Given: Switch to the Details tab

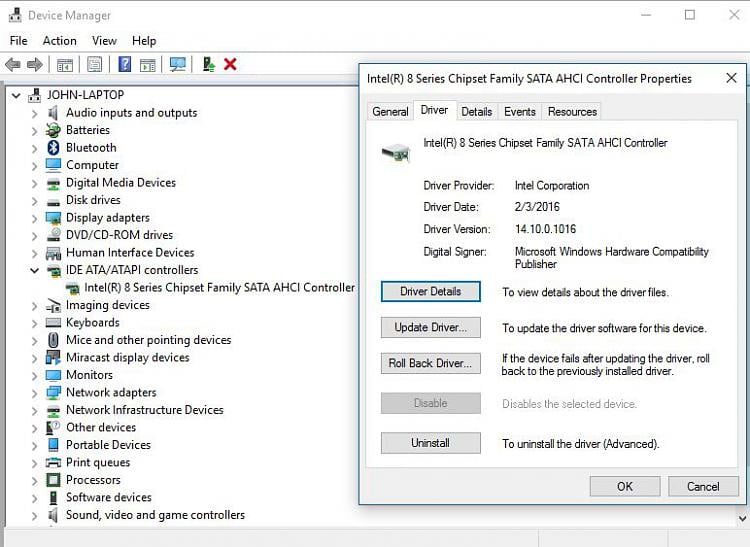Looking at the screenshot, I should click(x=477, y=111).
